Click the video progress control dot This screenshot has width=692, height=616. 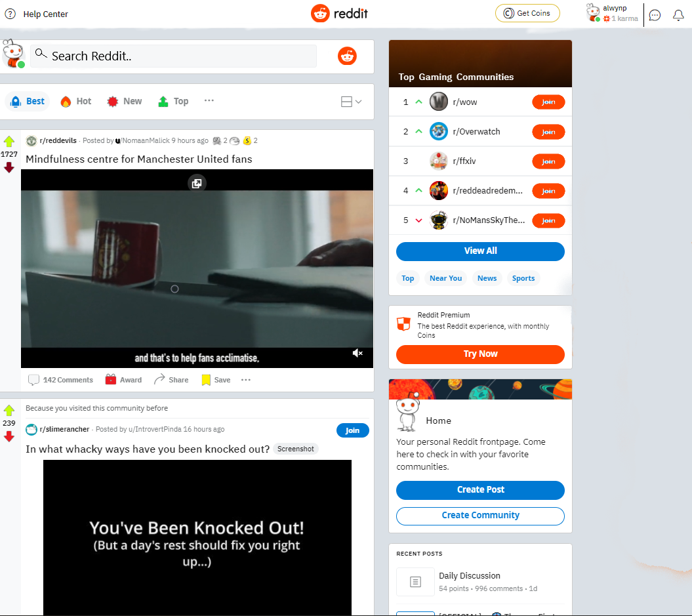point(174,289)
